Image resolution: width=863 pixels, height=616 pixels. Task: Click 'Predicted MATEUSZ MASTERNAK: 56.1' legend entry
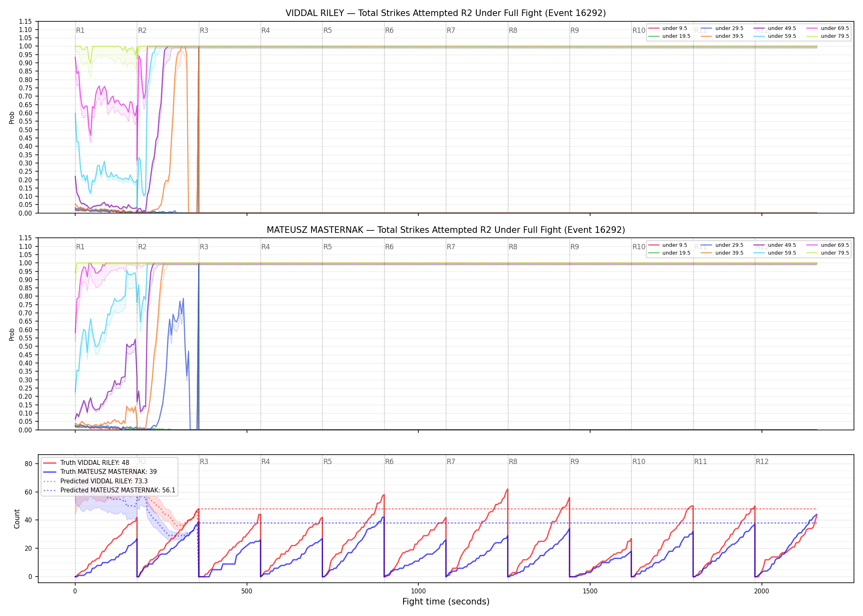pos(109,490)
